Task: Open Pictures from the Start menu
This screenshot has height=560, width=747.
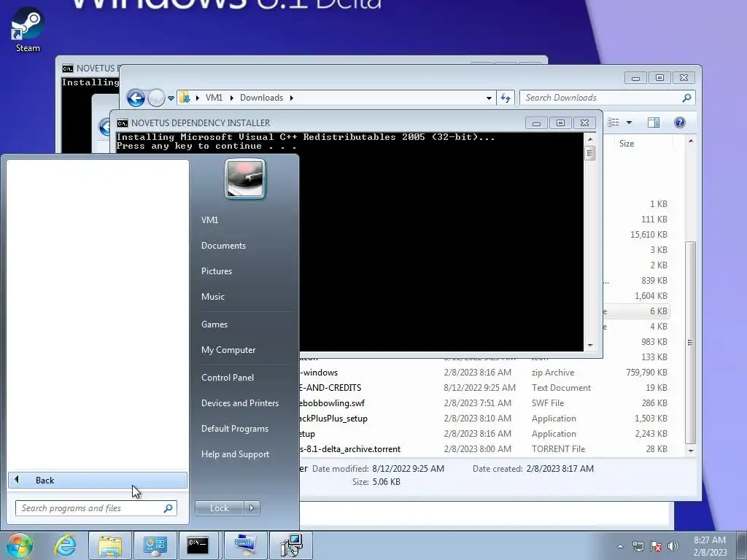Action: (216, 271)
